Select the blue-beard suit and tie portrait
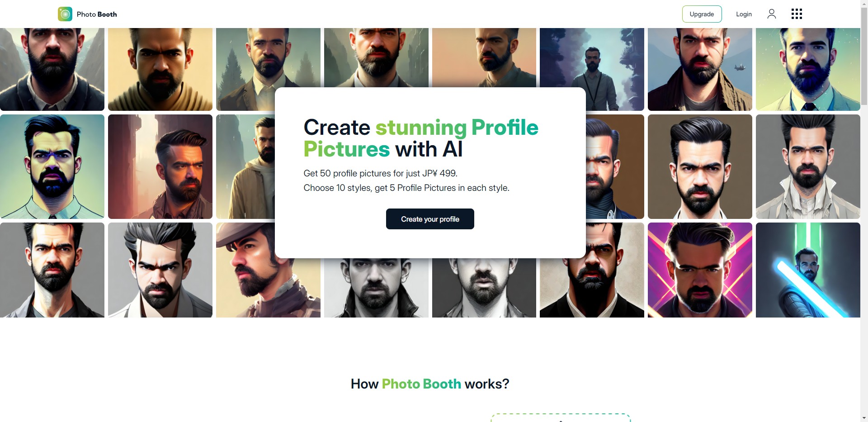 (808, 69)
